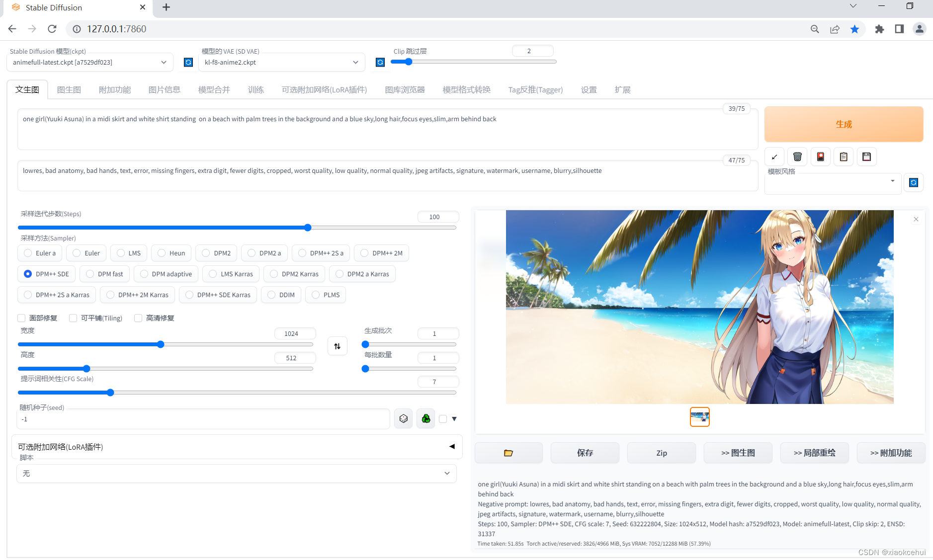Click the trash icon to clear prompt
Screen dimensions: 933x560
[x=797, y=157]
